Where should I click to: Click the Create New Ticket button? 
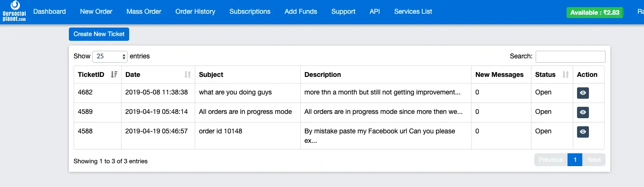tap(99, 34)
